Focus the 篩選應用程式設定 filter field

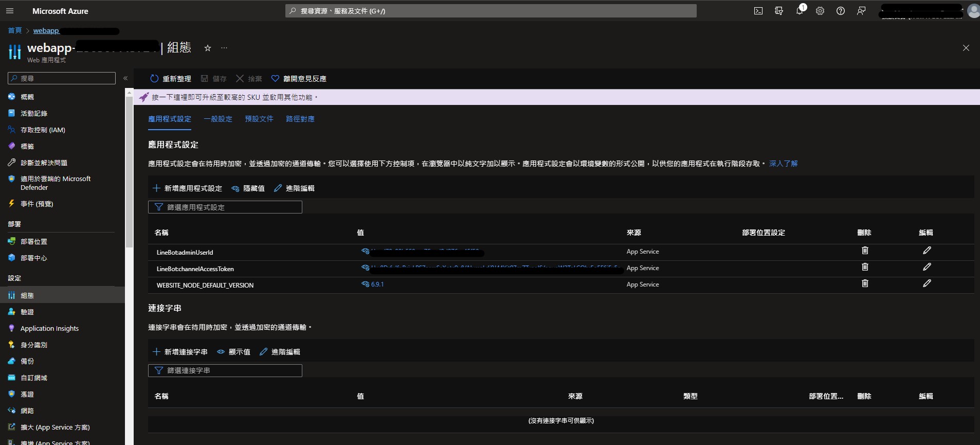tap(225, 207)
